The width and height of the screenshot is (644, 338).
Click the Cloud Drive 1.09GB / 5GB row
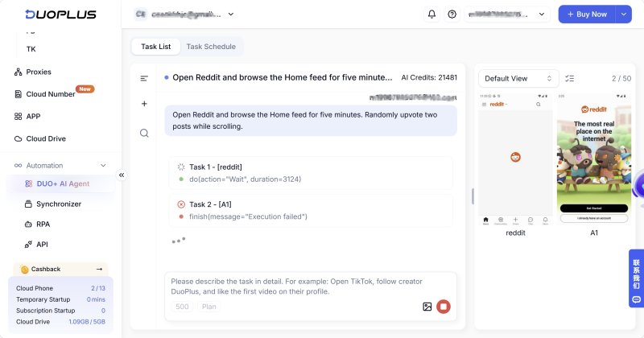click(61, 322)
